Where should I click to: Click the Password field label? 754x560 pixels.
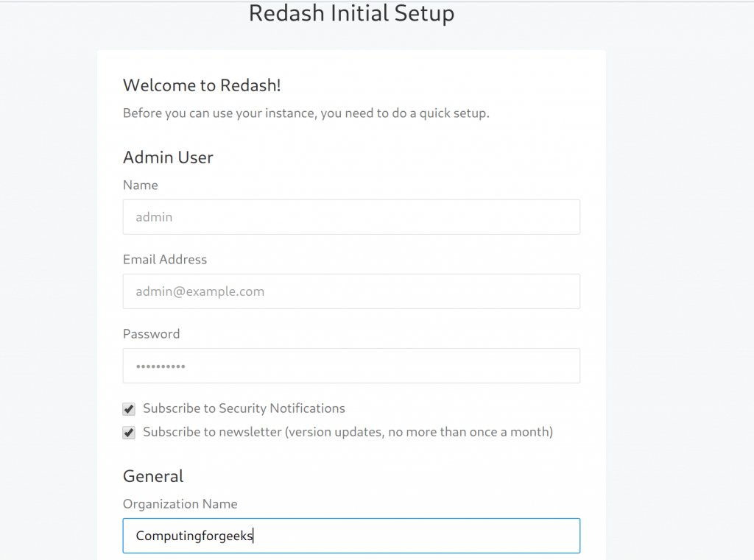click(151, 333)
